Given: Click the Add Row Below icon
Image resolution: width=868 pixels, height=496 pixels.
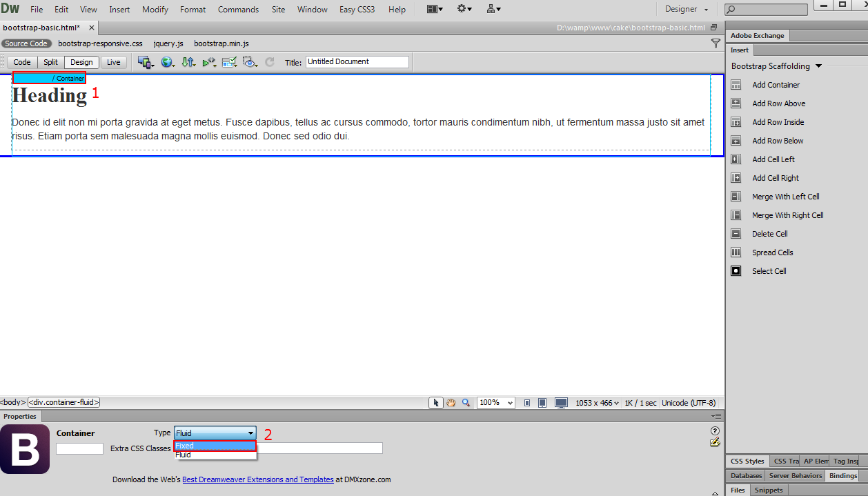Looking at the screenshot, I should tap(736, 141).
